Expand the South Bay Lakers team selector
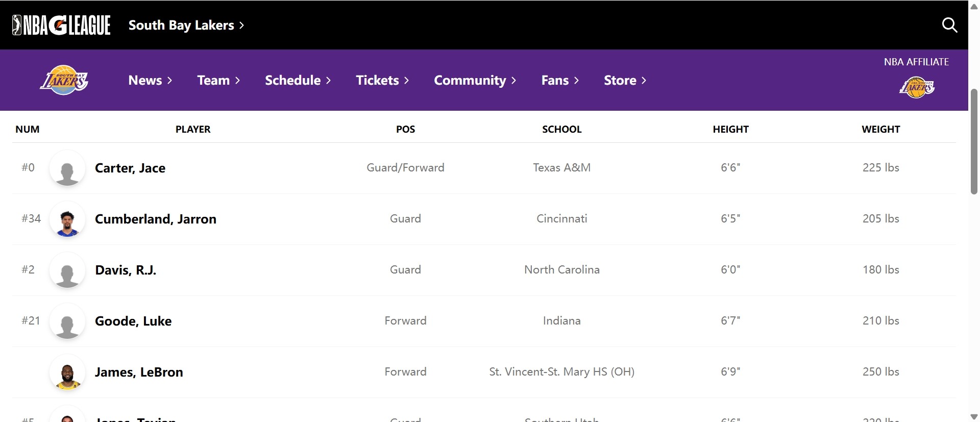This screenshot has height=422, width=980. tap(186, 25)
